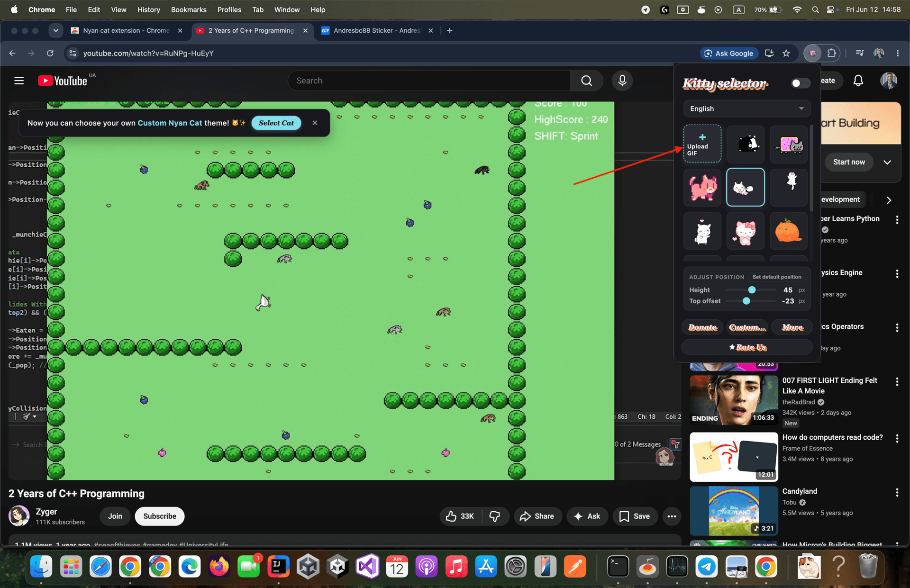
Task: Open macOS Spotlight search icon
Action: 815,9
